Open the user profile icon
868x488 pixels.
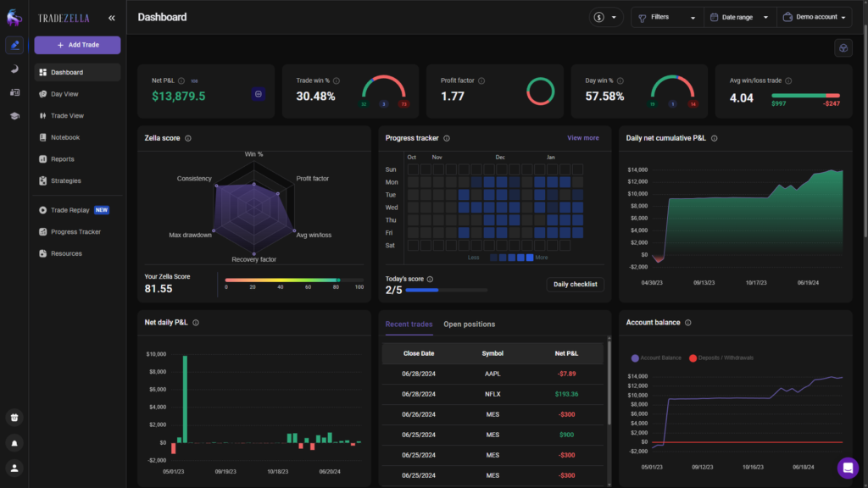pos(14,467)
